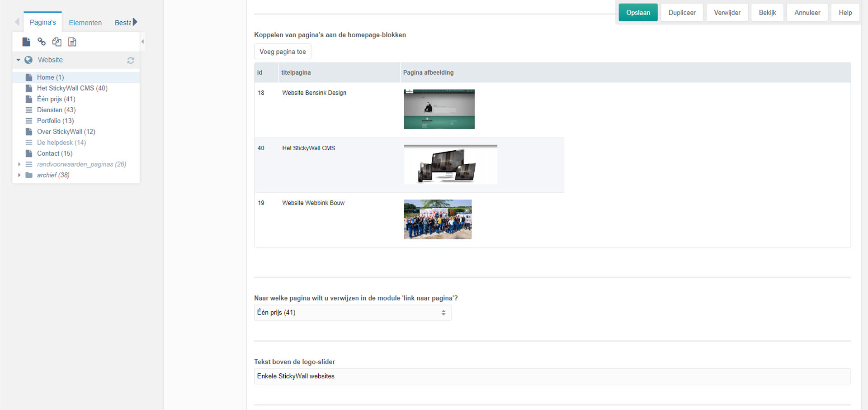Expand the archief folder
Image resolution: width=868 pixels, height=410 pixels.
(19, 175)
